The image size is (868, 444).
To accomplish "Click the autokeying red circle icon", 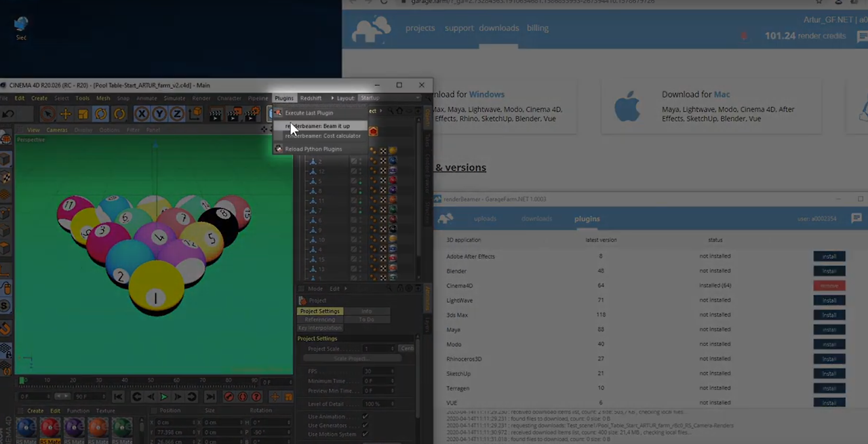I will [242, 397].
